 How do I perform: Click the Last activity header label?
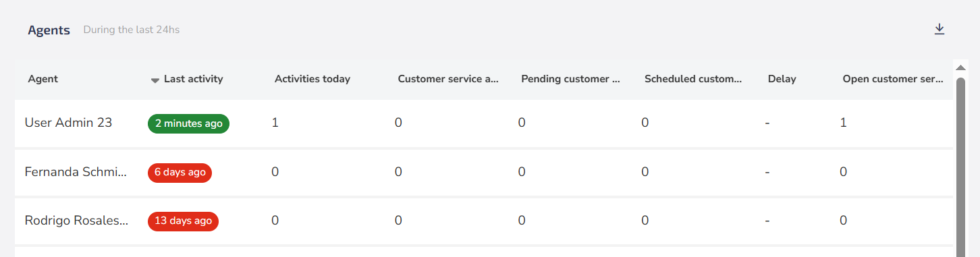pyautogui.click(x=193, y=79)
